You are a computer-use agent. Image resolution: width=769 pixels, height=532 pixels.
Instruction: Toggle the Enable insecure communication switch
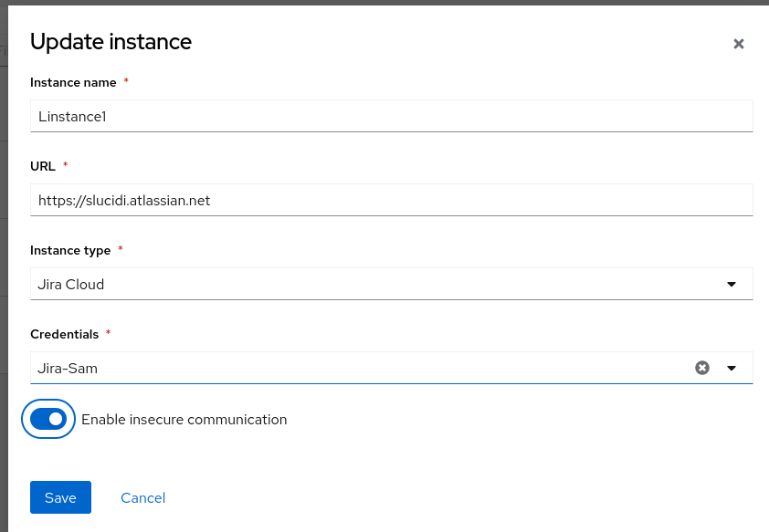pyautogui.click(x=47, y=419)
